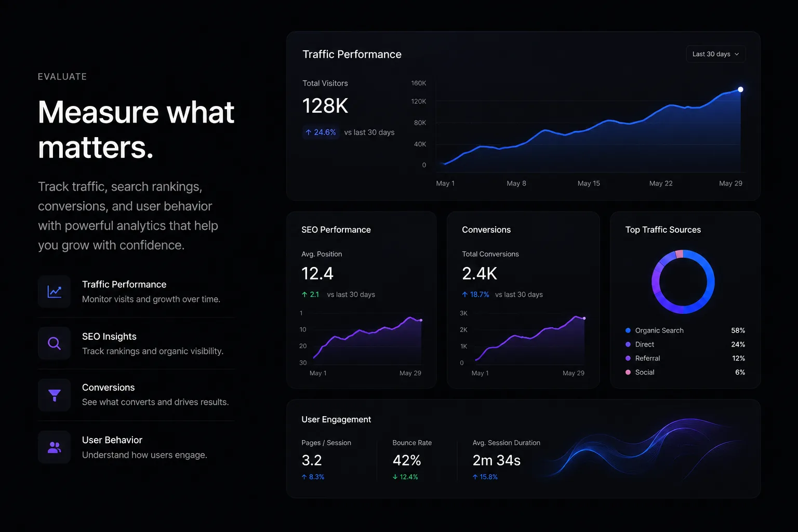Click the User Engagement card title
This screenshot has width=798, height=532.
pyautogui.click(x=336, y=419)
